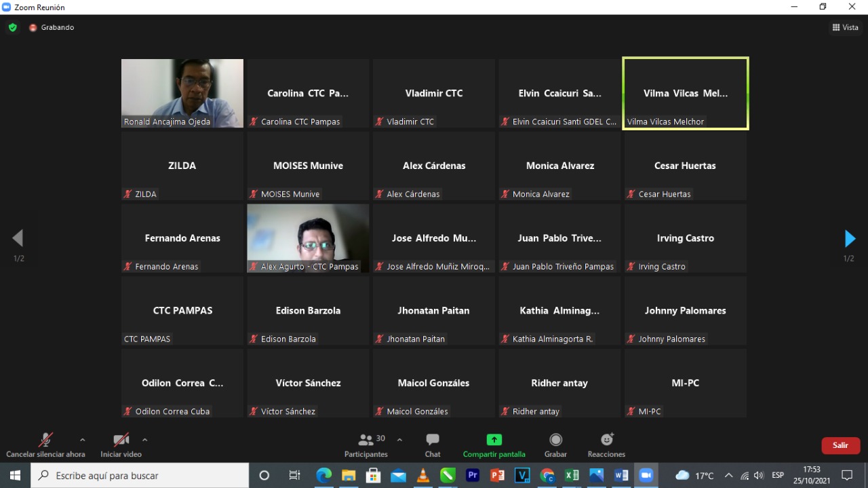Click the green encryption shield icon
The image size is (868, 488).
point(12,27)
